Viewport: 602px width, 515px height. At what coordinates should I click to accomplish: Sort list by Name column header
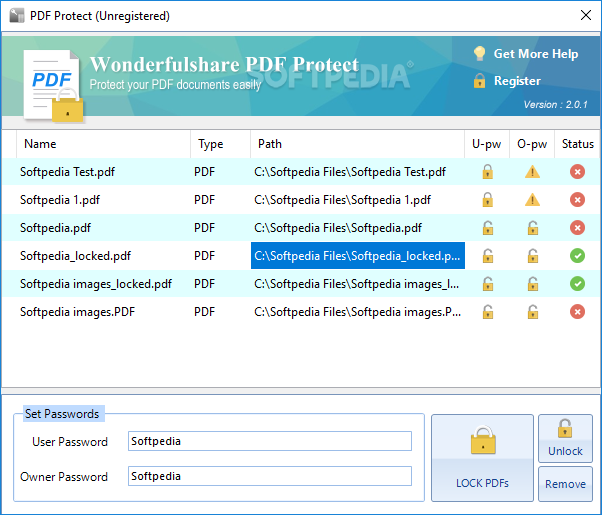104,144
